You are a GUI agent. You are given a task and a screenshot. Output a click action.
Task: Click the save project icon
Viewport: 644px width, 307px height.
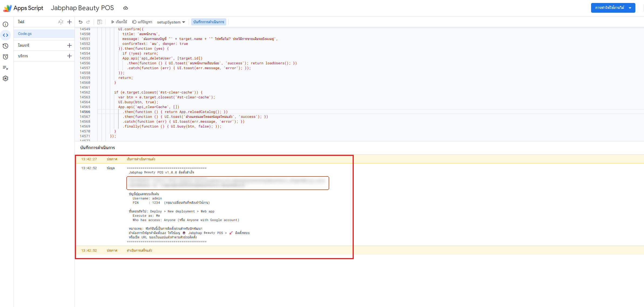[x=100, y=22]
